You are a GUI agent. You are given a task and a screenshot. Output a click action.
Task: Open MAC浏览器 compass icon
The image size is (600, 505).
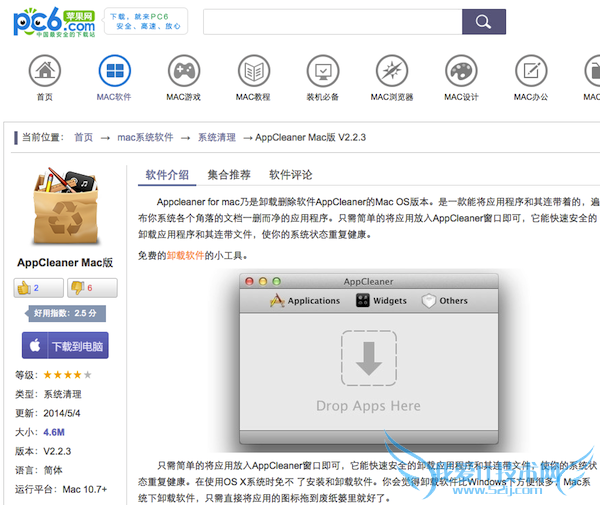[392, 71]
